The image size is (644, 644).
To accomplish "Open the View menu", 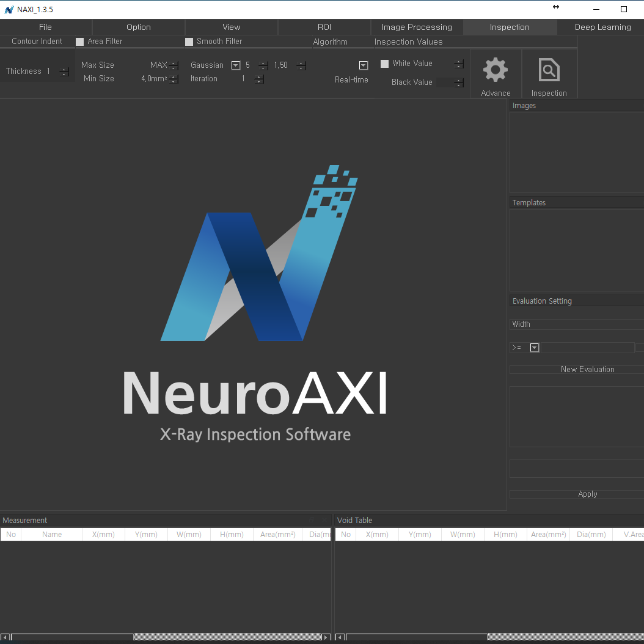I will [x=231, y=27].
